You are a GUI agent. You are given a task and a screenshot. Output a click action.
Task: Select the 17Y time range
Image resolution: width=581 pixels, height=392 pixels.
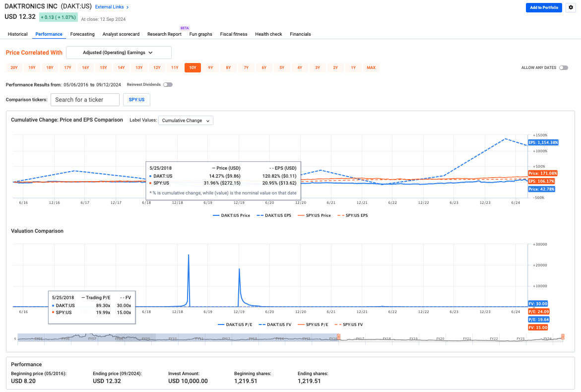click(67, 68)
